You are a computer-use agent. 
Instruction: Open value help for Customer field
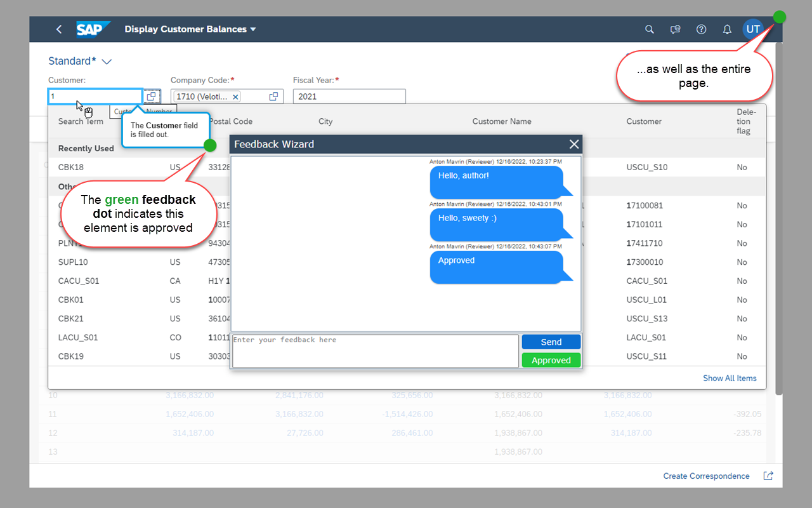pos(152,97)
